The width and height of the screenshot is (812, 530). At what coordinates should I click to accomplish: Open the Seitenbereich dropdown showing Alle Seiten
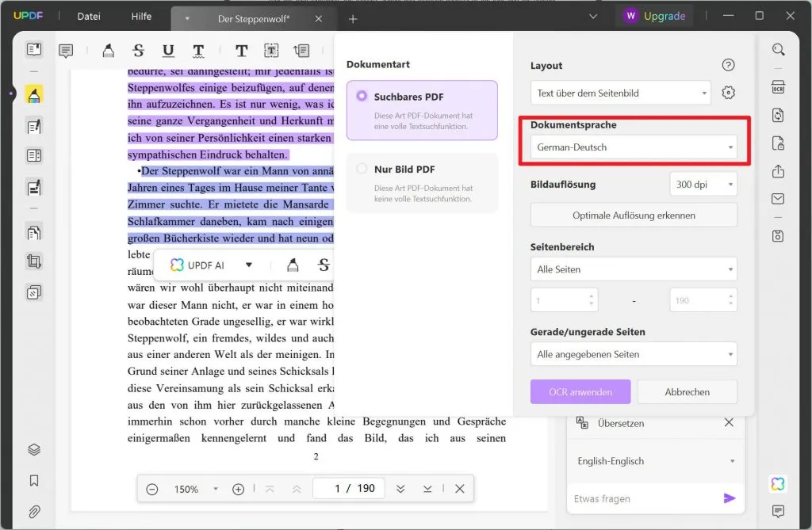633,269
